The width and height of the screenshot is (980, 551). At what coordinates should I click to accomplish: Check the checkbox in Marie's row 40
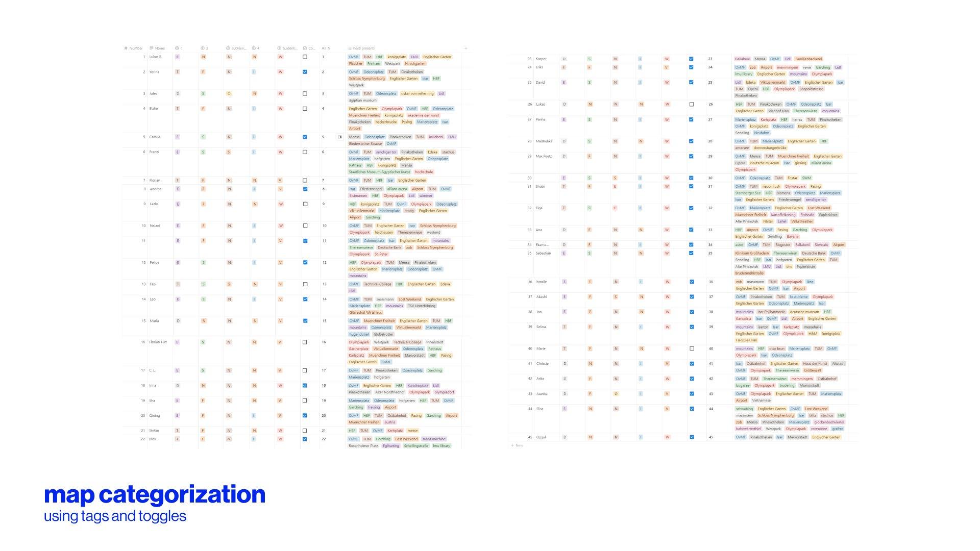tap(692, 349)
